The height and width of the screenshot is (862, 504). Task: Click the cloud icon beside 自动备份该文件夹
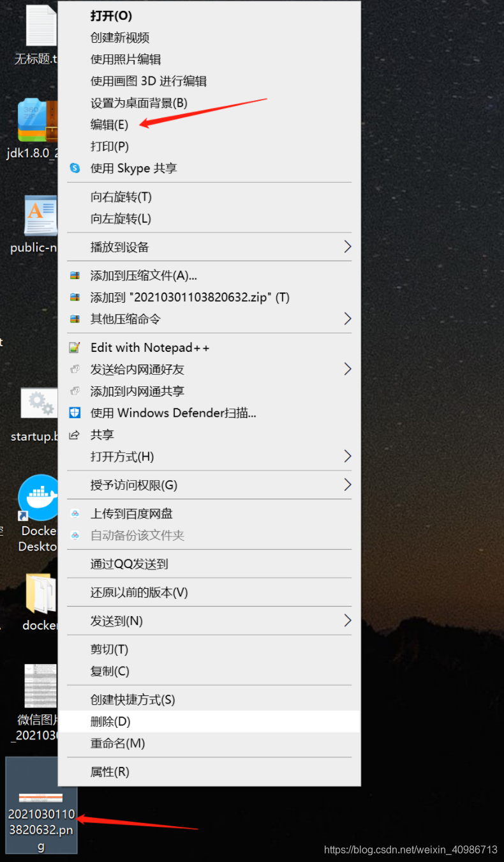click(x=75, y=535)
